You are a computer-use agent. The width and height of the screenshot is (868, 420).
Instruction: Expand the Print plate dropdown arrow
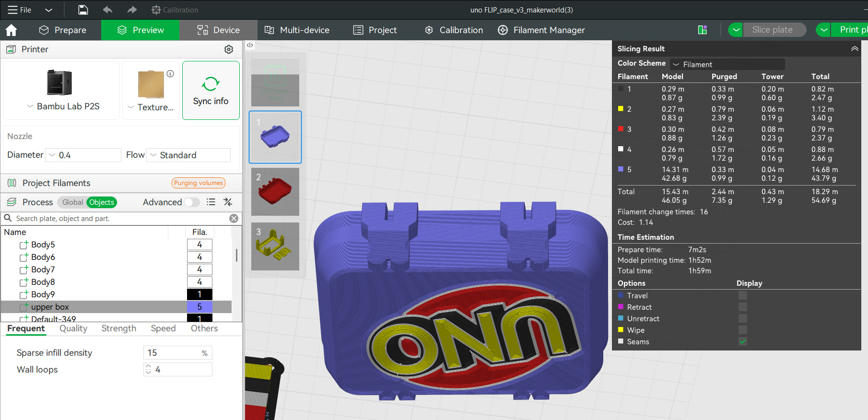(823, 30)
